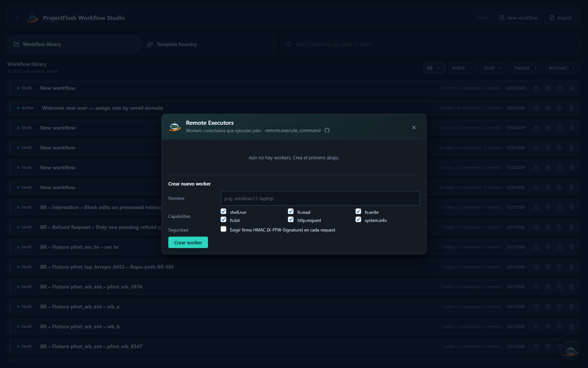Close the Remote Executors dialog
The image size is (588, 368).
pos(414,127)
